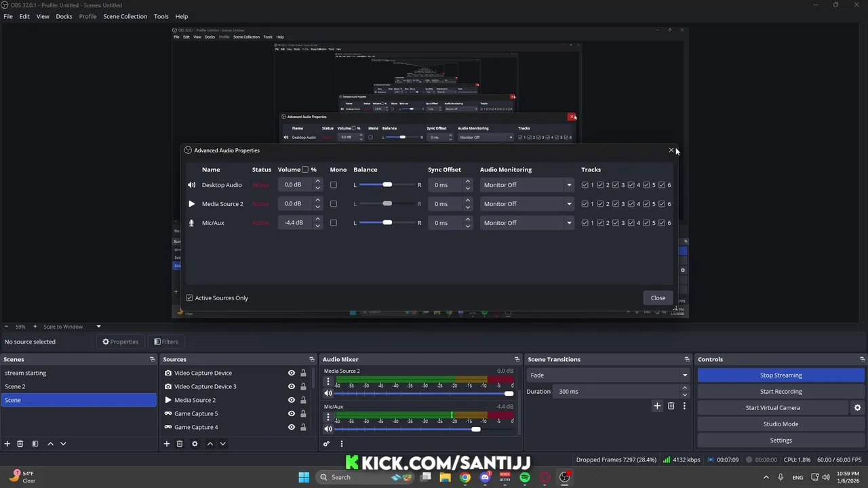
Task: Enable Mono for Mic/Aux
Action: [334, 223]
